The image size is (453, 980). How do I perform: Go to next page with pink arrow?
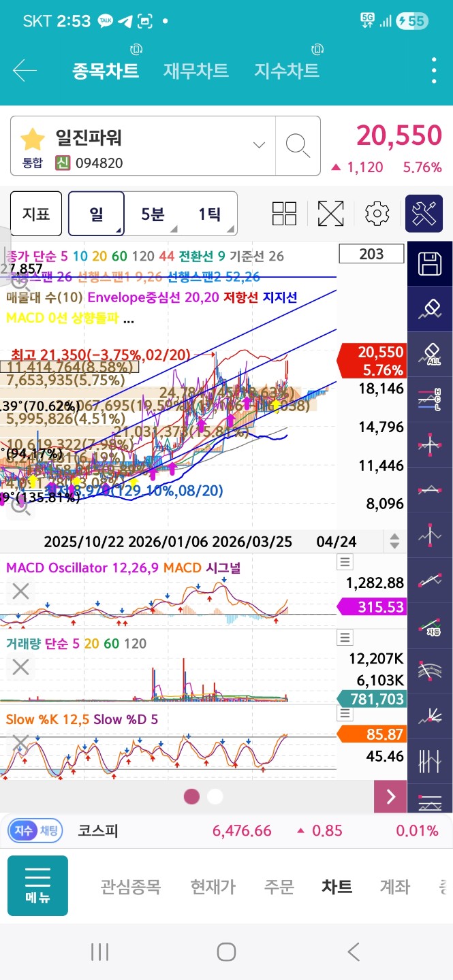[390, 796]
